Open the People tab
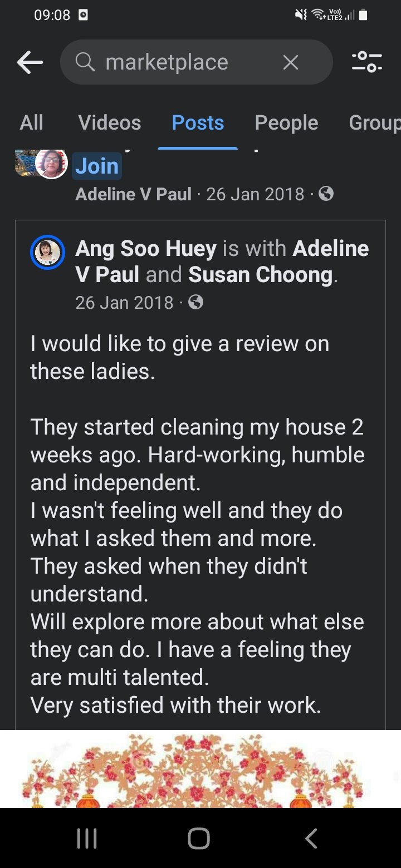Screen dimensions: 401x868 [286, 122]
